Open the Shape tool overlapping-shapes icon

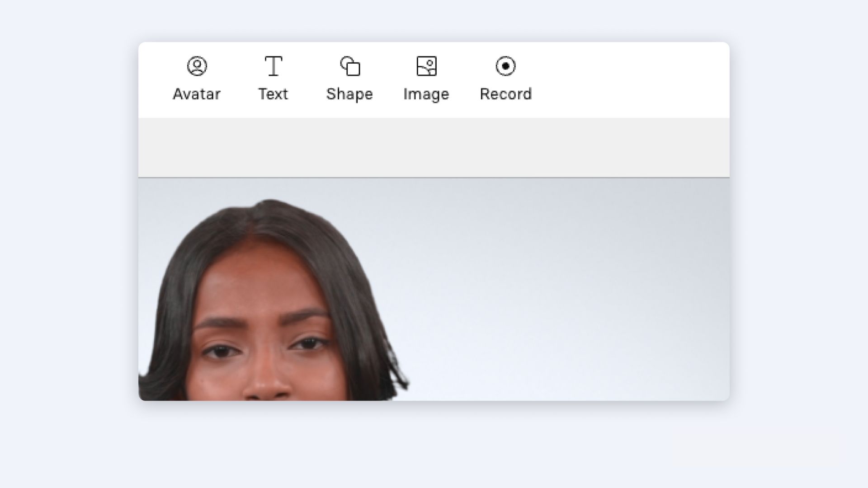coord(350,66)
